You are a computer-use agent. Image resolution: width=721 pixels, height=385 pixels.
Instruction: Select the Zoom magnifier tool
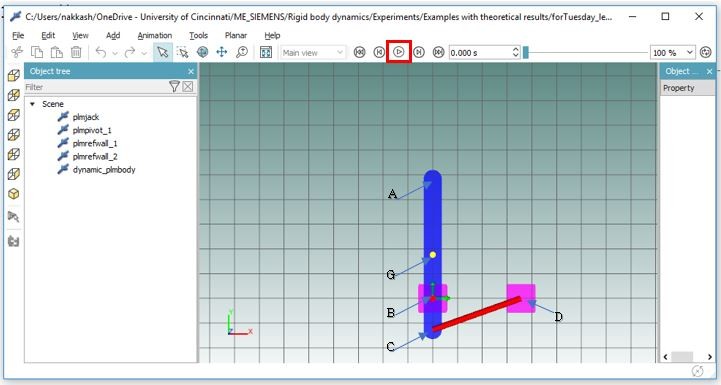tap(241, 52)
